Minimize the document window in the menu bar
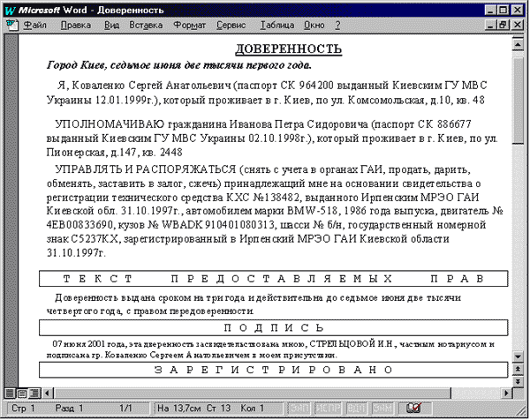Screen dimensions: 530x420 (x=490, y=25)
